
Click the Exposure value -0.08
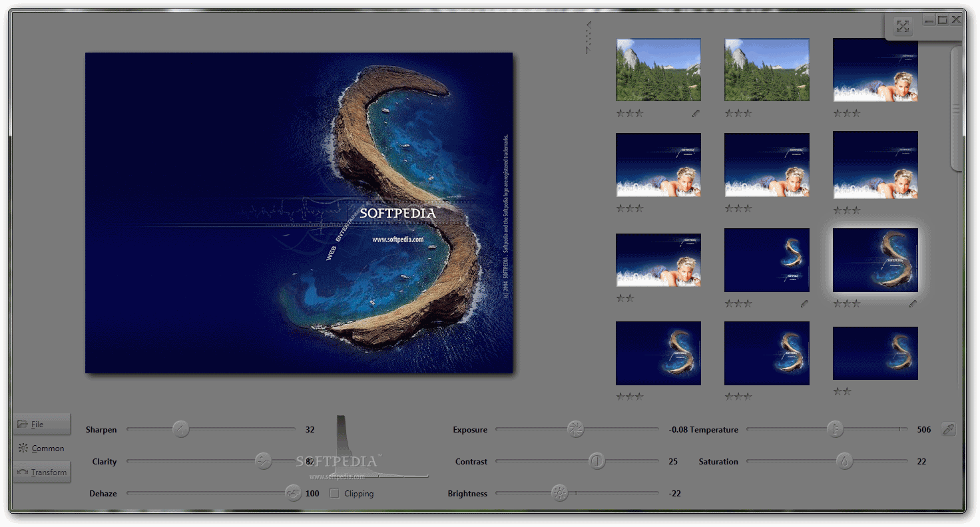pos(678,430)
